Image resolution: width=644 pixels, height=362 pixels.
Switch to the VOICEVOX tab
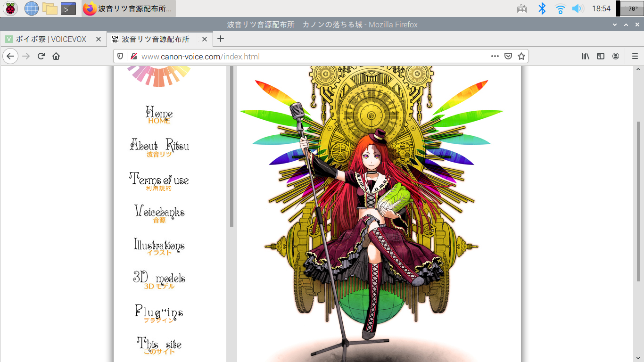(53, 39)
